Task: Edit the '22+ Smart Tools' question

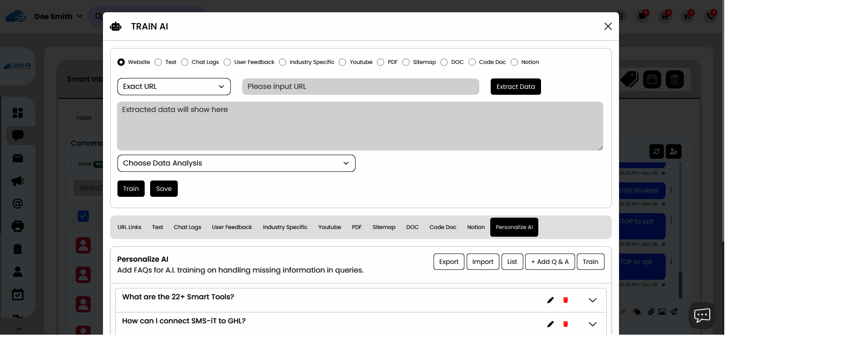Action: (550, 300)
